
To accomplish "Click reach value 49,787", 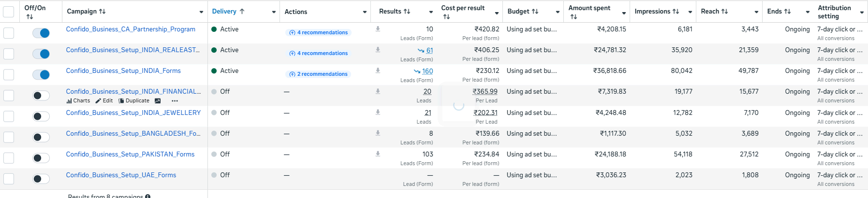I will [x=748, y=71].
